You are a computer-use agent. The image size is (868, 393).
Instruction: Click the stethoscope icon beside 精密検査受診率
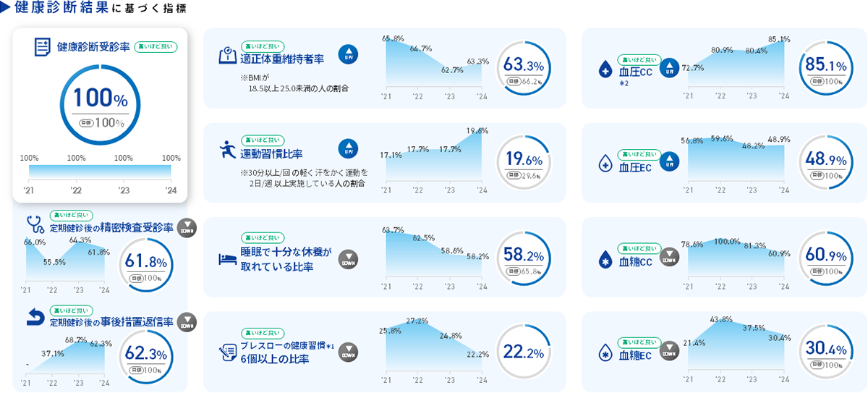pos(35,224)
